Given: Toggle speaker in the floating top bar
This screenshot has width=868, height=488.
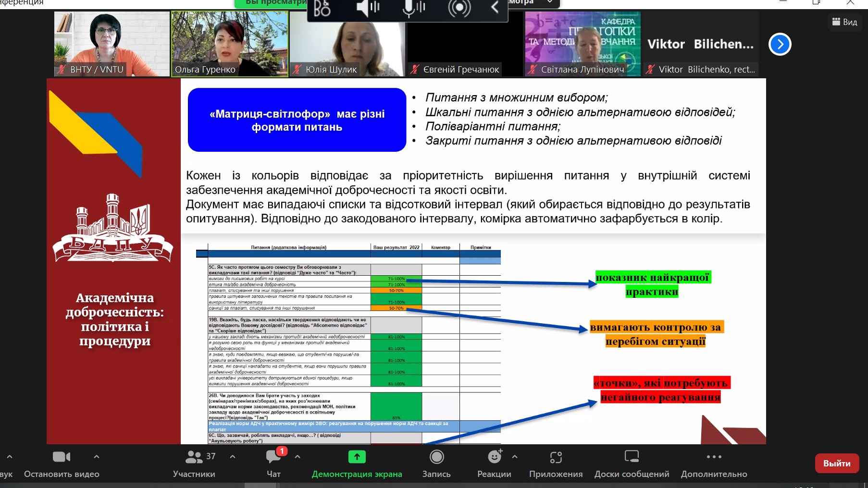Looking at the screenshot, I should pos(368,8).
